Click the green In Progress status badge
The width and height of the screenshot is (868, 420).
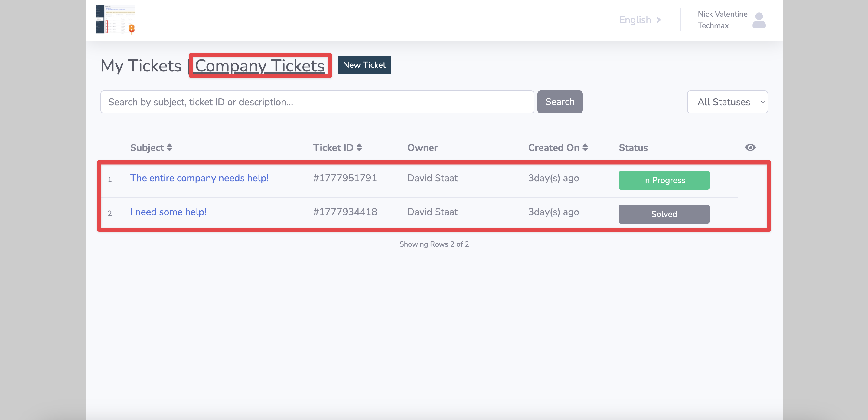[664, 180]
